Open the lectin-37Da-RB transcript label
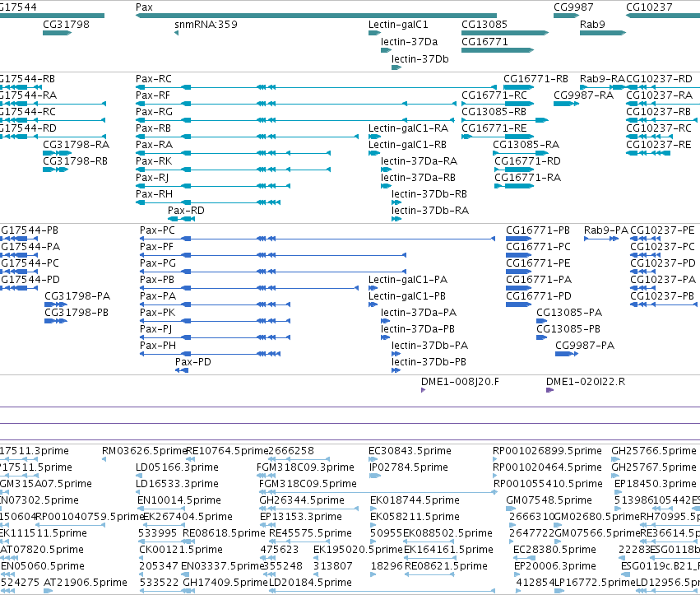 (419, 178)
